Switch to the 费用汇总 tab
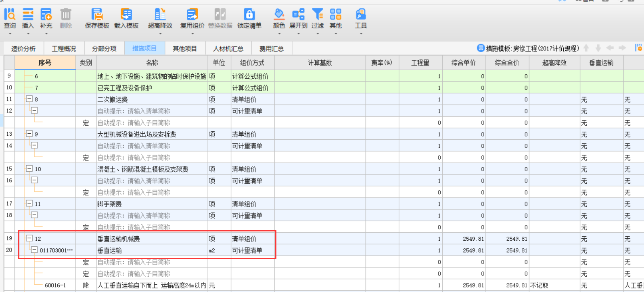 [272, 49]
